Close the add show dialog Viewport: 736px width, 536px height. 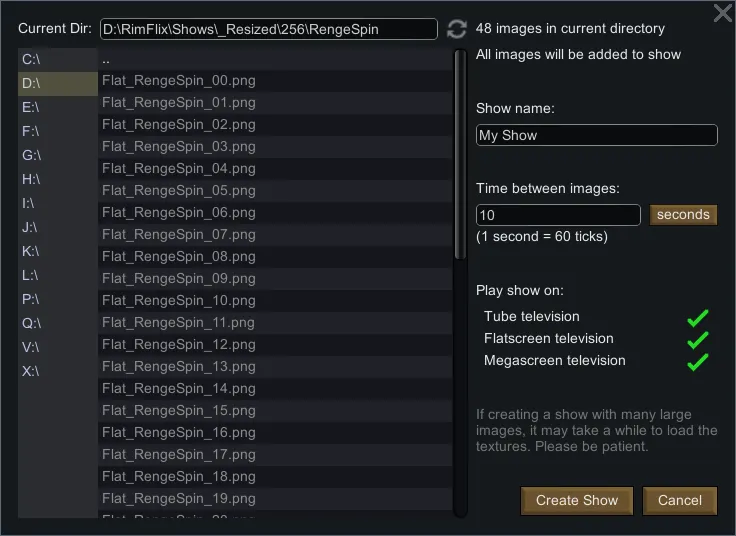pos(722,13)
